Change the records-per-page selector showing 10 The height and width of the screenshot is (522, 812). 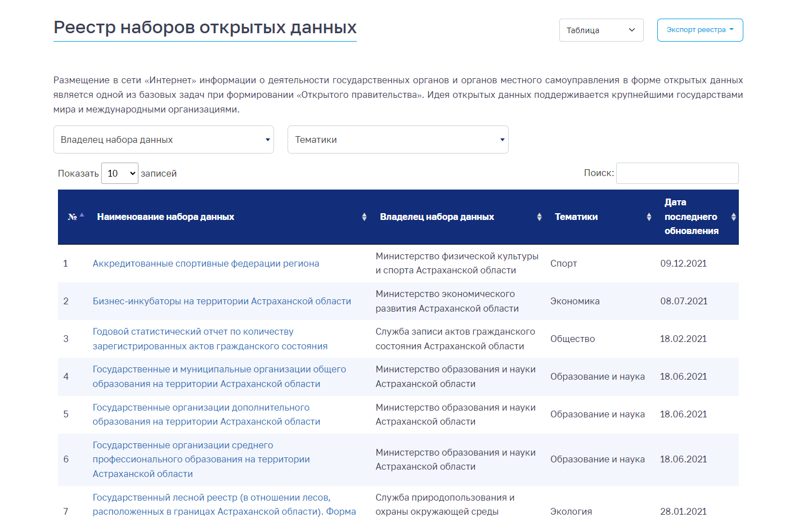[x=119, y=173]
